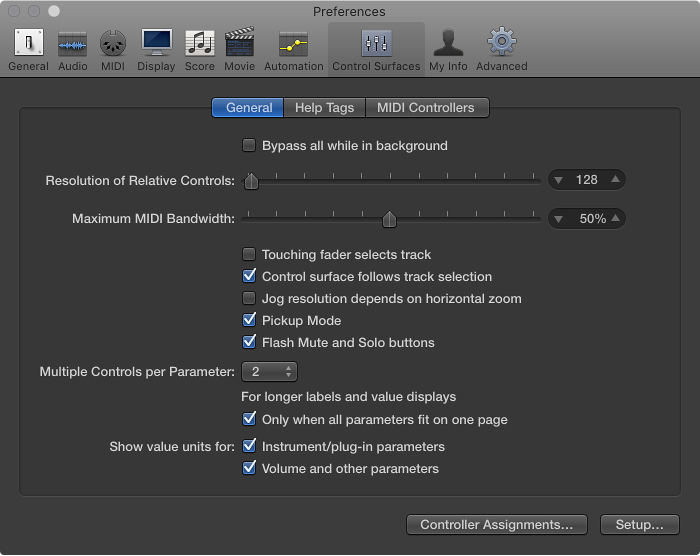
Task: Open the Movie preferences clapperboard icon
Action: [x=239, y=42]
